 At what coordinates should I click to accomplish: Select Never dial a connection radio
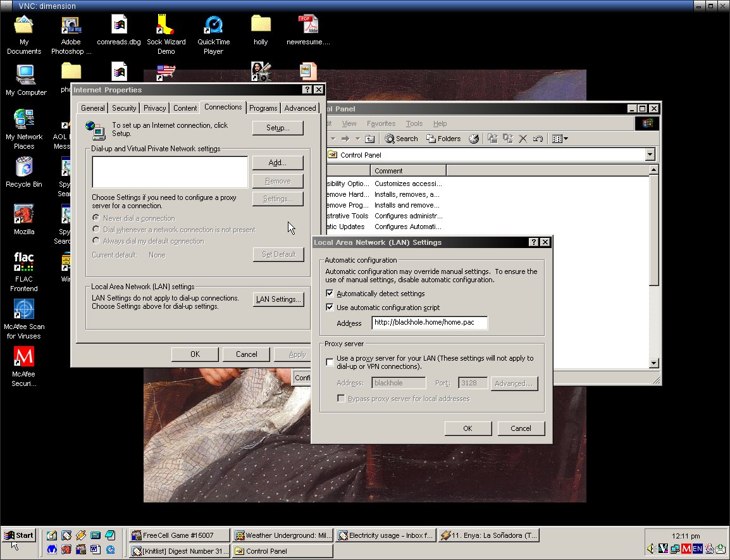pyautogui.click(x=96, y=218)
